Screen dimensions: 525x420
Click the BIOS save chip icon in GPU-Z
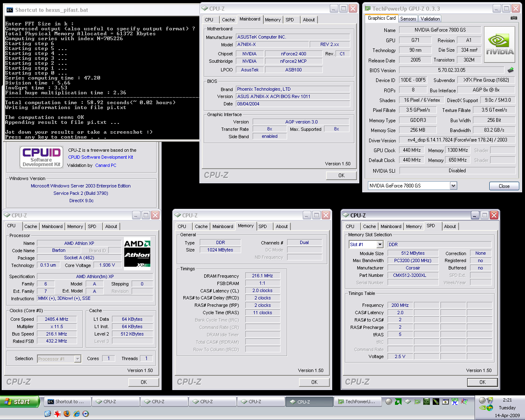[511, 70]
